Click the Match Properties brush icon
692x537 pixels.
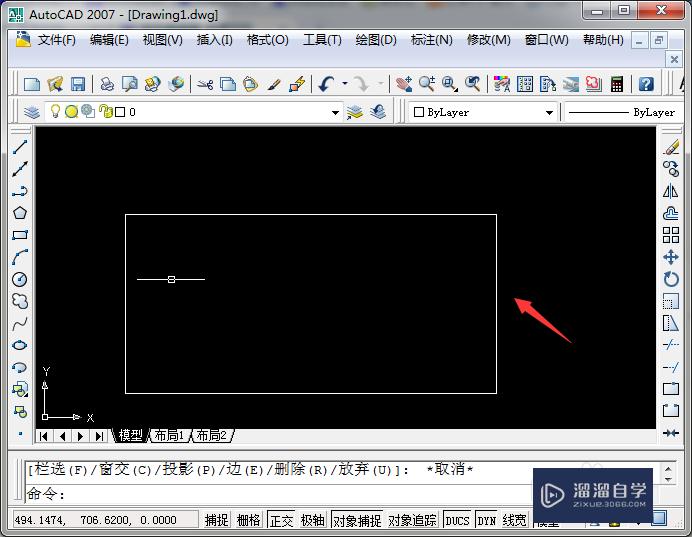(x=274, y=84)
